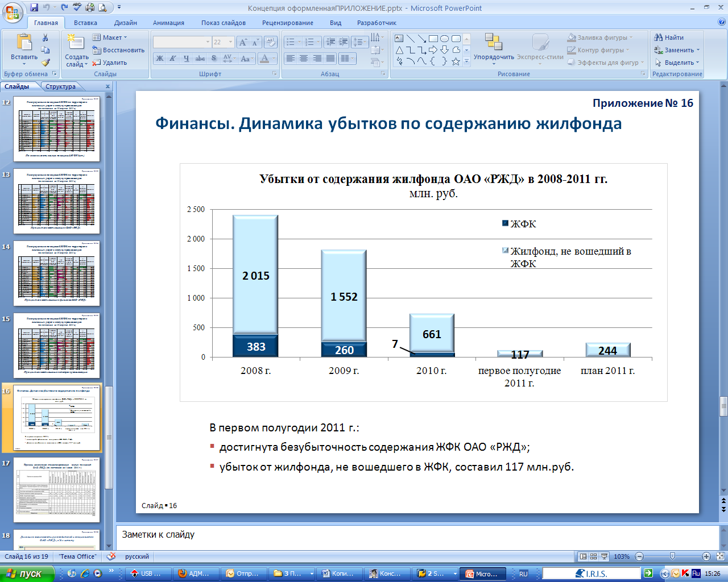Switch to Slide Sorter view
This screenshot has height=582, width=728.
pyautogui.click(x=594, y=556)
